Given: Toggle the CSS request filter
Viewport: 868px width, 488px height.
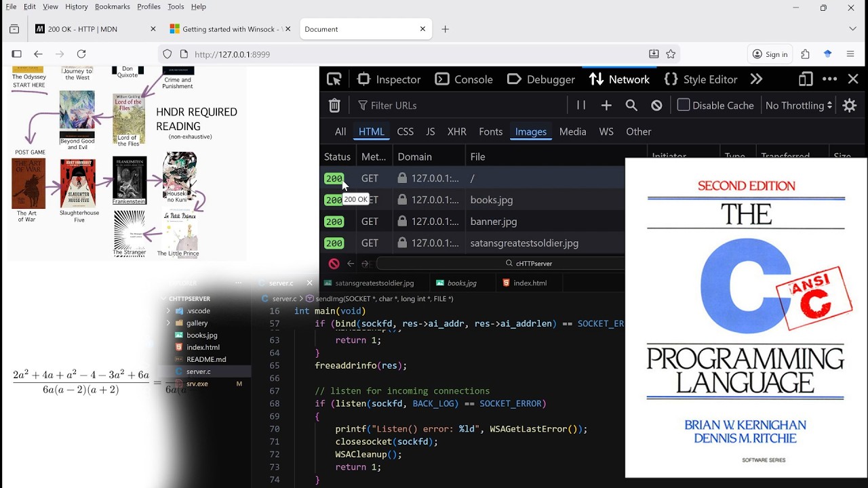Looking at the screenshot, I should 406,131.
